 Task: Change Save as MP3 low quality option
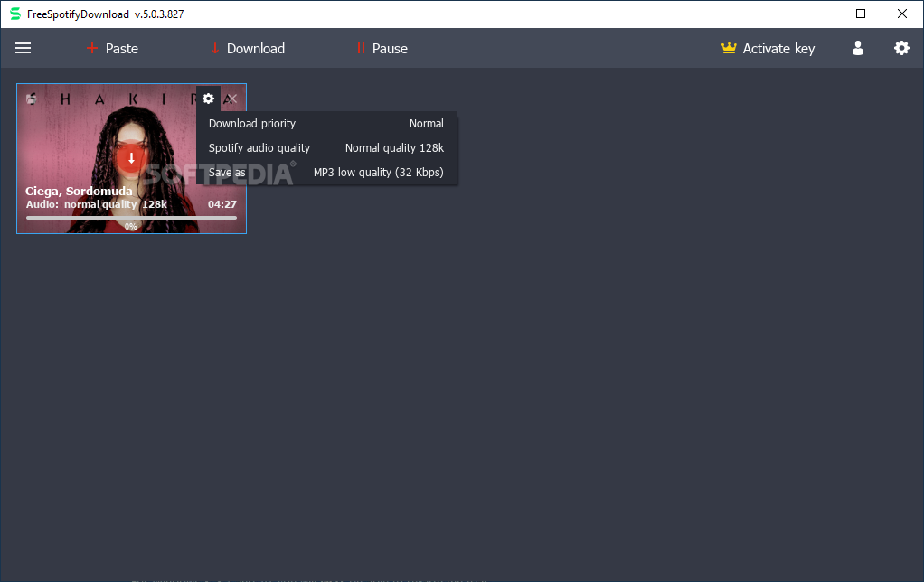[x=378, y=173]
